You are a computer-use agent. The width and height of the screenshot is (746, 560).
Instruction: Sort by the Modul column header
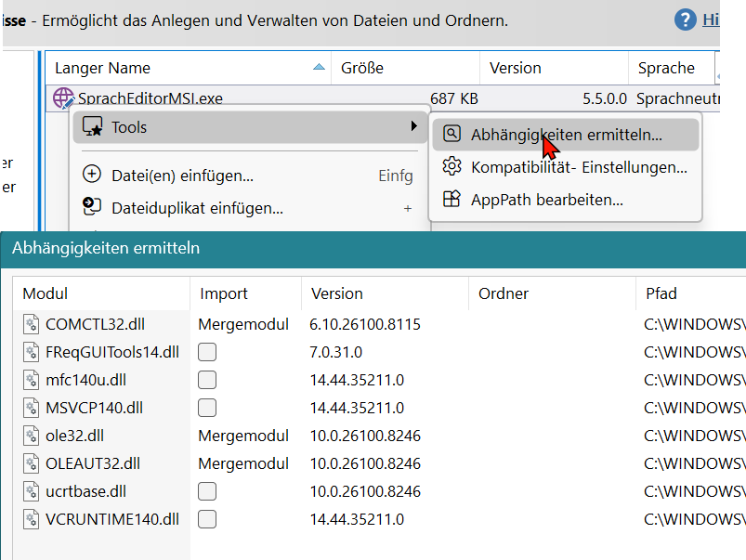[46, 293]
